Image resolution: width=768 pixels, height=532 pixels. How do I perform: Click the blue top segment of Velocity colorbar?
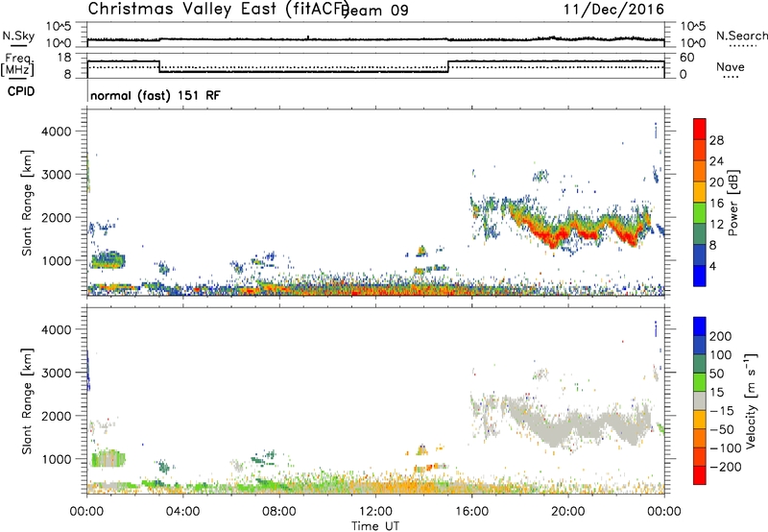[700, 326]
